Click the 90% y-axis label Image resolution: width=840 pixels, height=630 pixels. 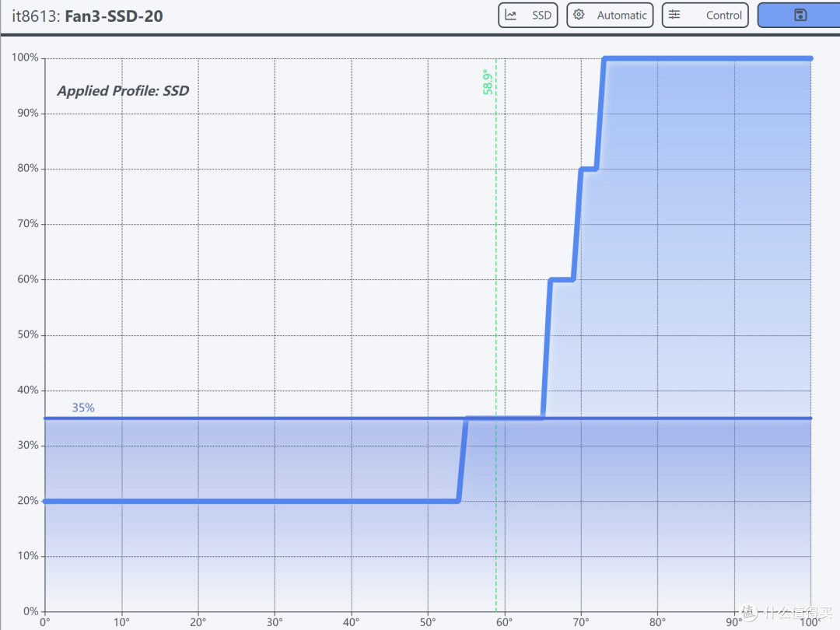pos(28,113)
